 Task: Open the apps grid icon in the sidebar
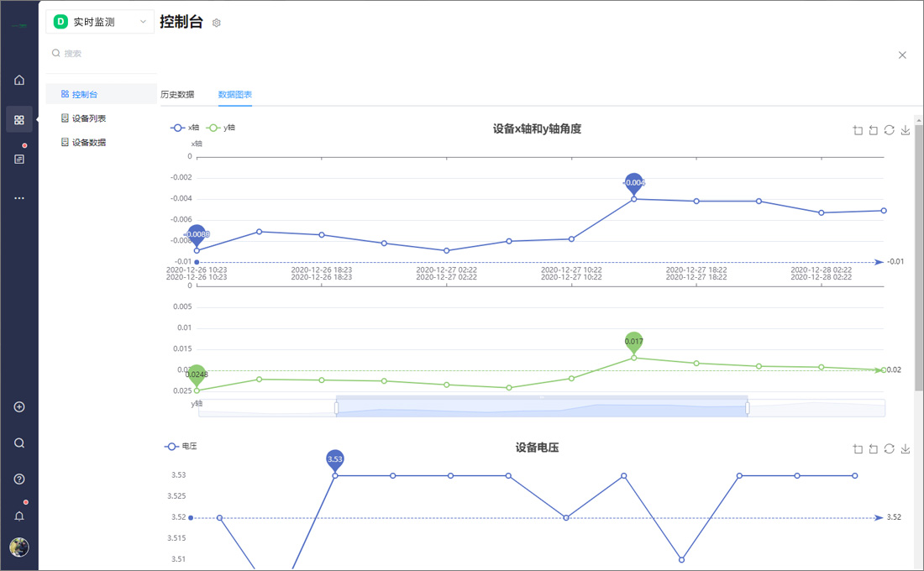coord(19,119)
